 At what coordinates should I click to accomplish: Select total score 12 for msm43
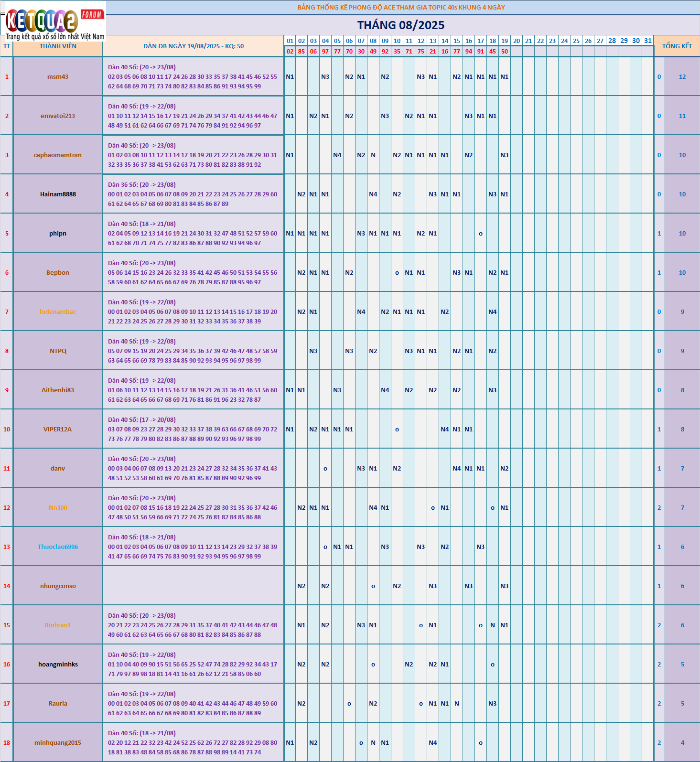pos(682,77)
